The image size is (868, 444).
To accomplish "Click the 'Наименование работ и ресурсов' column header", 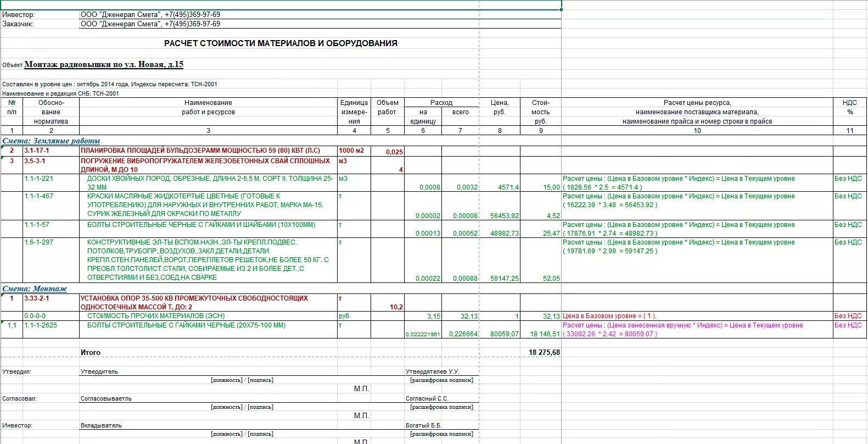I will pos(208,112).
